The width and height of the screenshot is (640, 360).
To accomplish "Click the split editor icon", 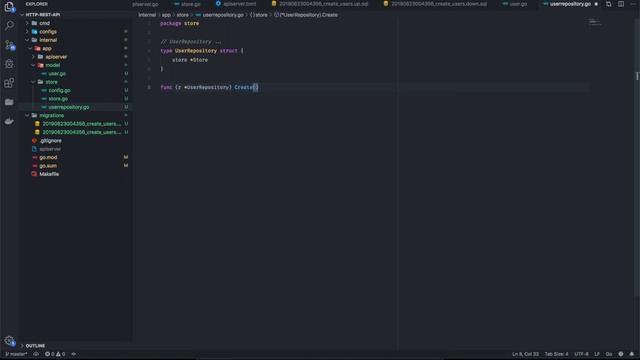I will [x=621, y=4].
